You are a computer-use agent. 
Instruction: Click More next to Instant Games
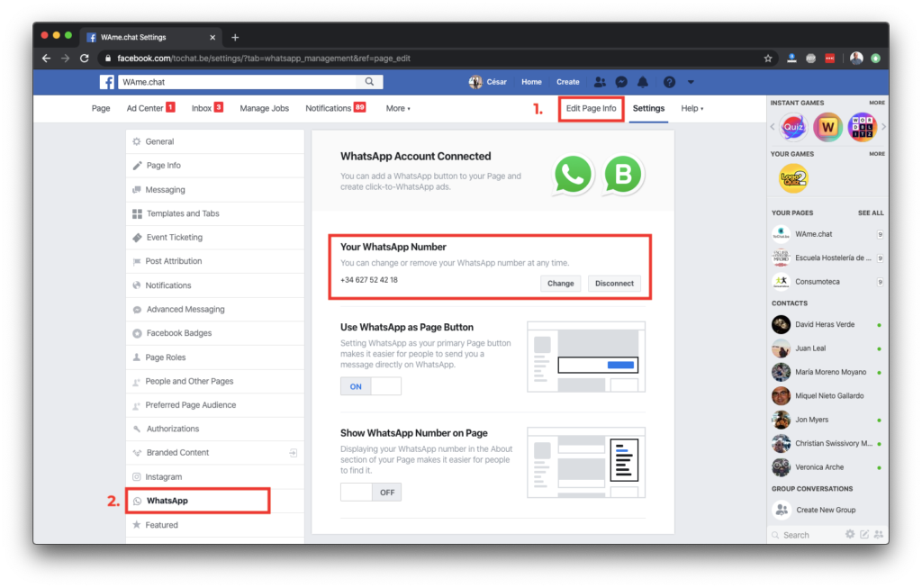click(877, 103)
